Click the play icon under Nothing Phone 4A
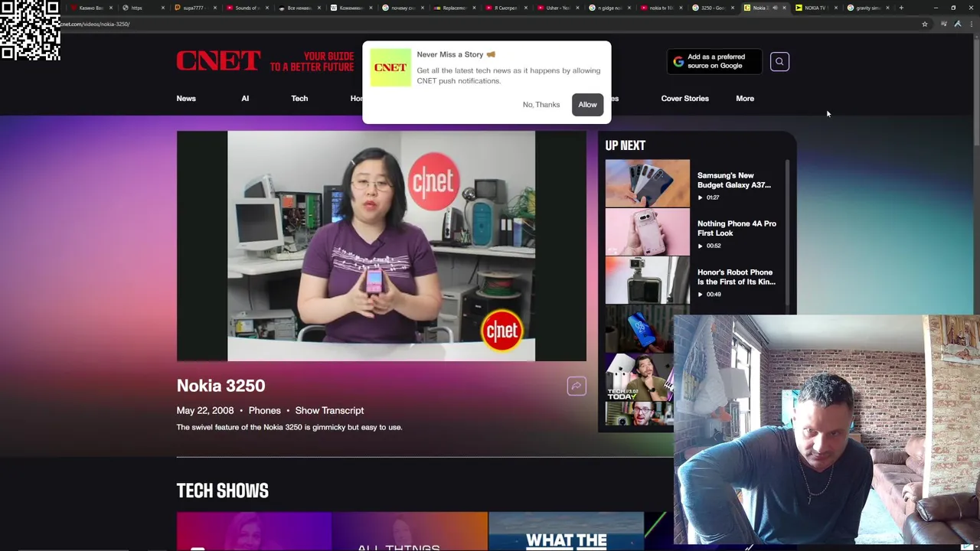980x551 pixels. [700, 246]
